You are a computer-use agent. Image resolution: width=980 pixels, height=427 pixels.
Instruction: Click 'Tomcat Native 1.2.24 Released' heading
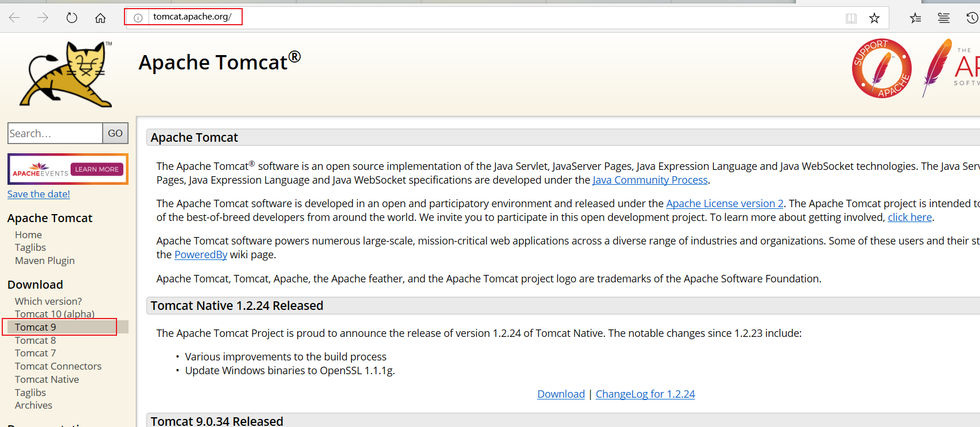pyautogui.click(x=237, y=306)
